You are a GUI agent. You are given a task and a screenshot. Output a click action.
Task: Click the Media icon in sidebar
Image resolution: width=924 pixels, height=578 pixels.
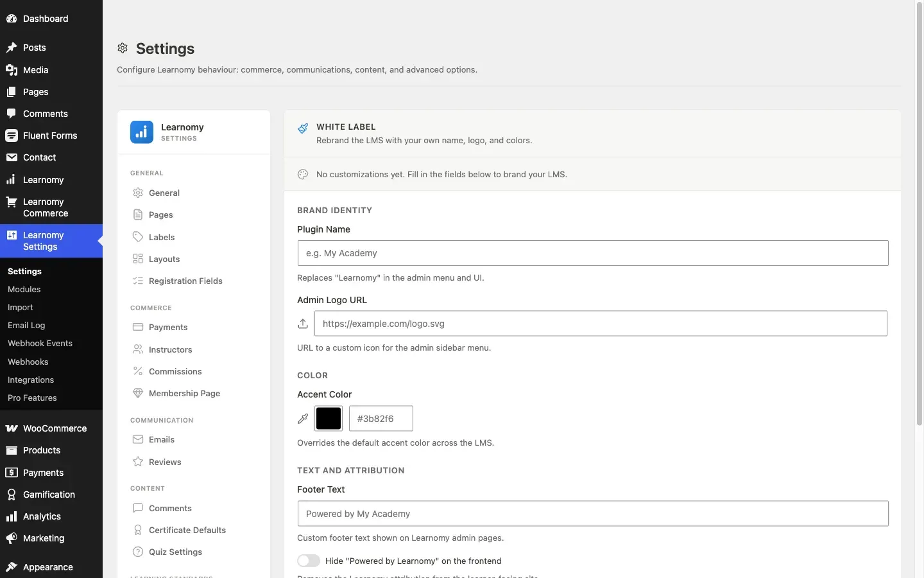pos(12,70)
